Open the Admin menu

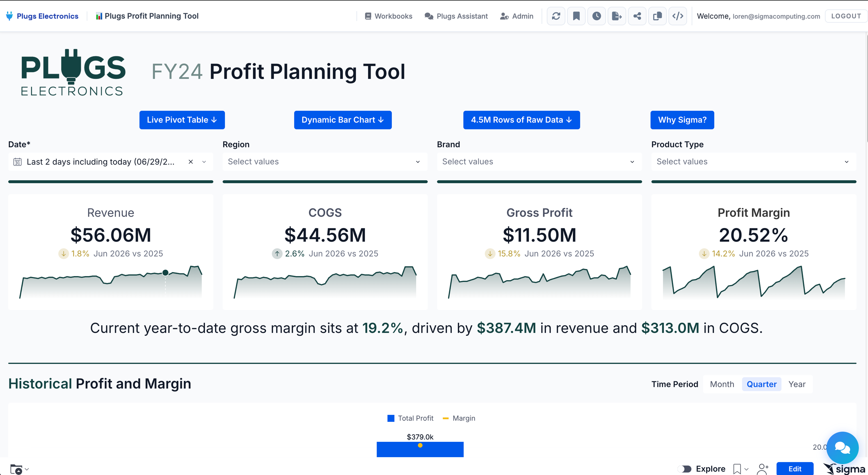pos(517,16)
